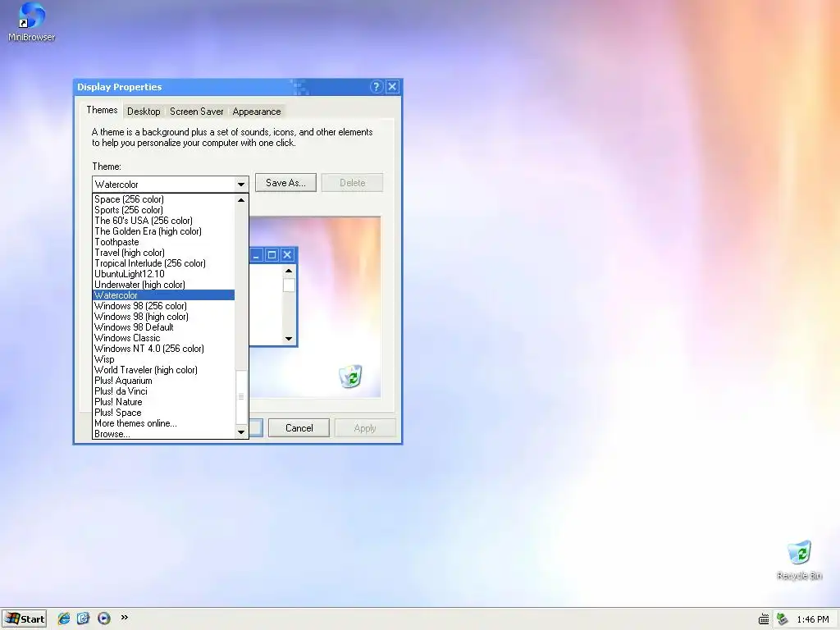Click the keyboard tray icon
This screenshot has width=840, height=630.
(764, 619)
